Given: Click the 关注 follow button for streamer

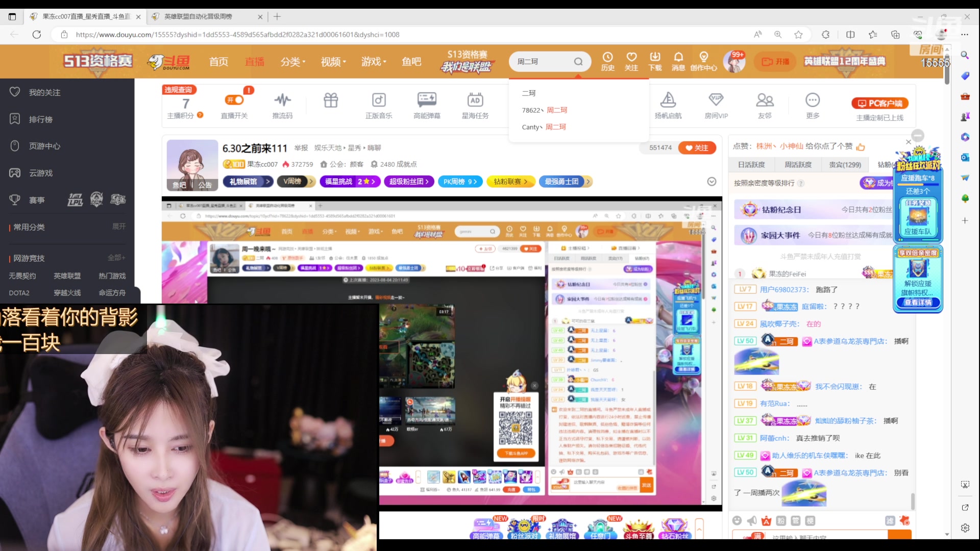Looking at the screenshot, I should click(x=697, y=148).
